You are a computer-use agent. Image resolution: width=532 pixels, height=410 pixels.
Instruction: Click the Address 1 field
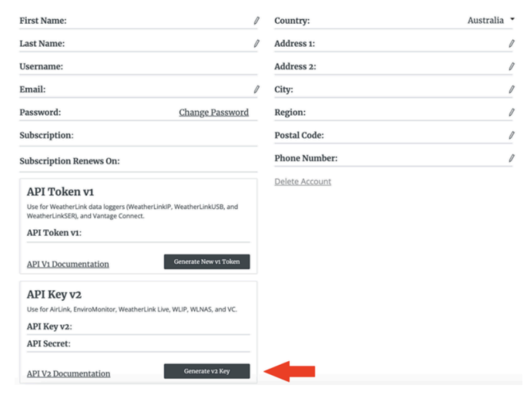(x=393, y=44)
